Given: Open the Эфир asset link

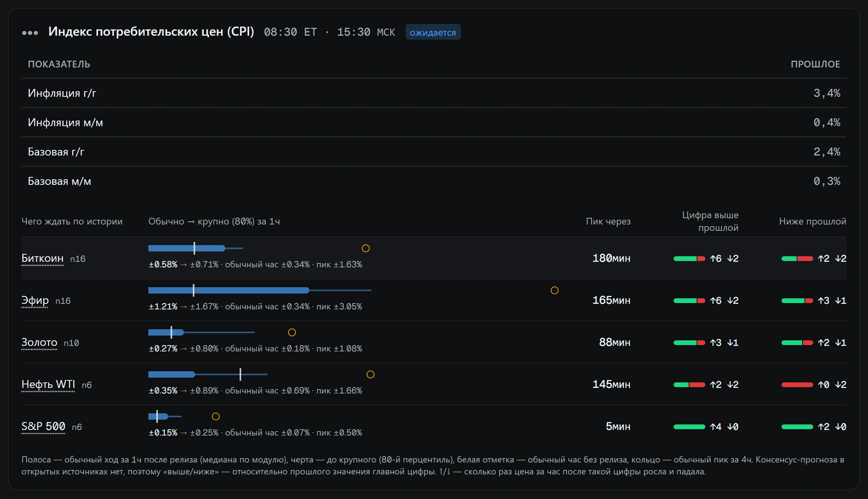Looking at the screenshot, I should (x=35, y=300).
